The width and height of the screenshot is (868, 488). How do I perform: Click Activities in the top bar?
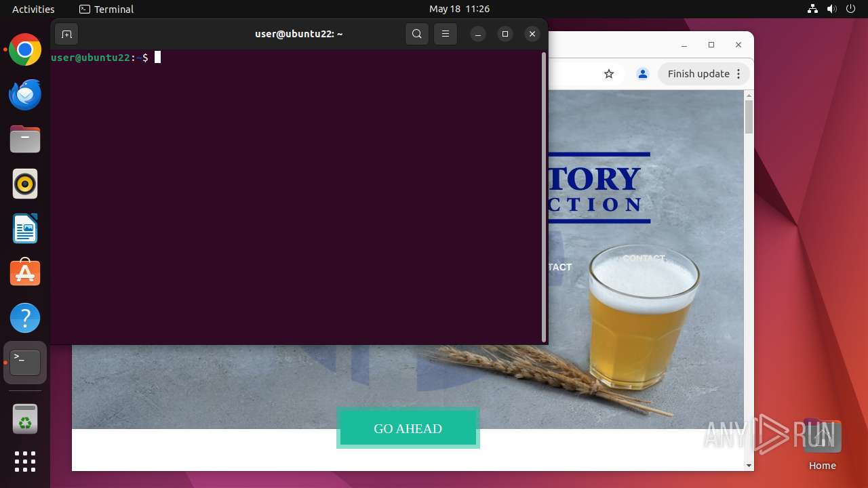click(33, 9)
